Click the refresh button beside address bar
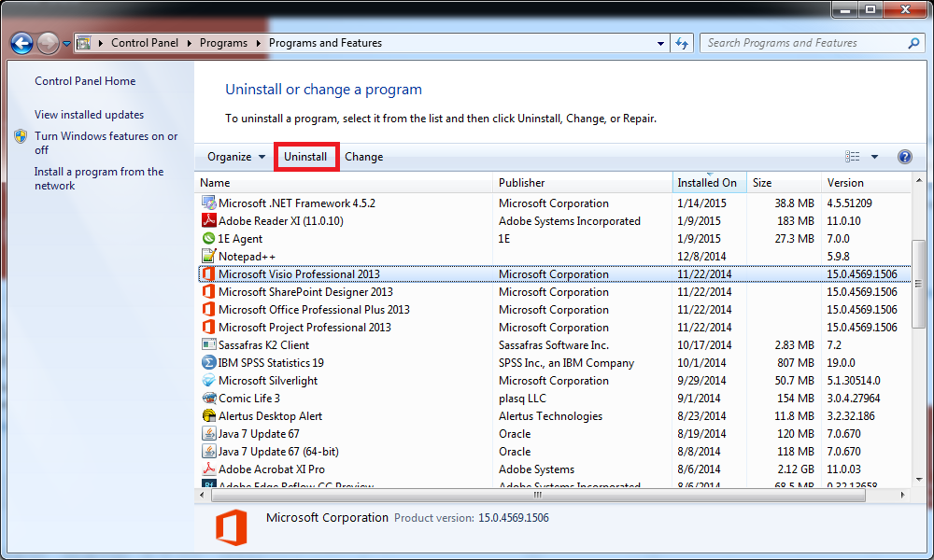This screenshot has height=560, width=934. click(x=682, y=43)
